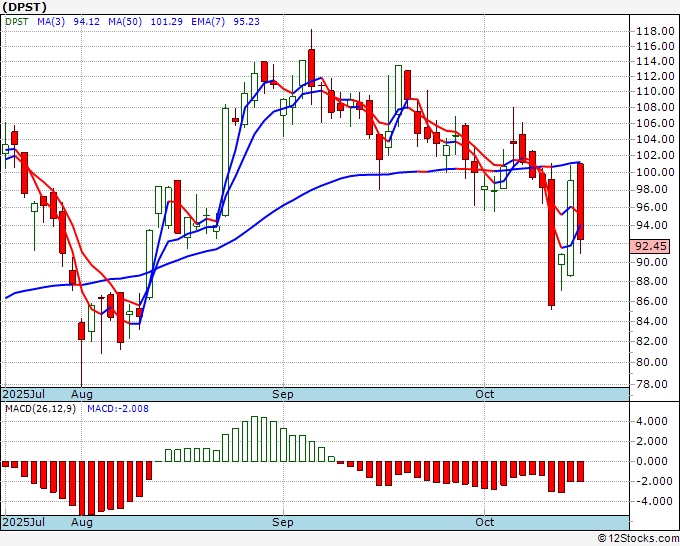Click the 118.00 price axis label
The width and height of the screenshot is (680, 546).
pos(655,31)
